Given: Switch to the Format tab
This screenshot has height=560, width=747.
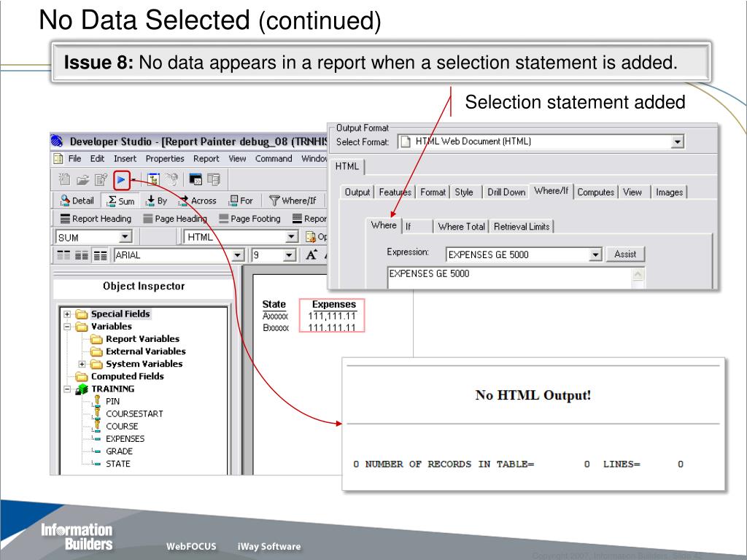Looking at the screenshot, I should (433, 192).
